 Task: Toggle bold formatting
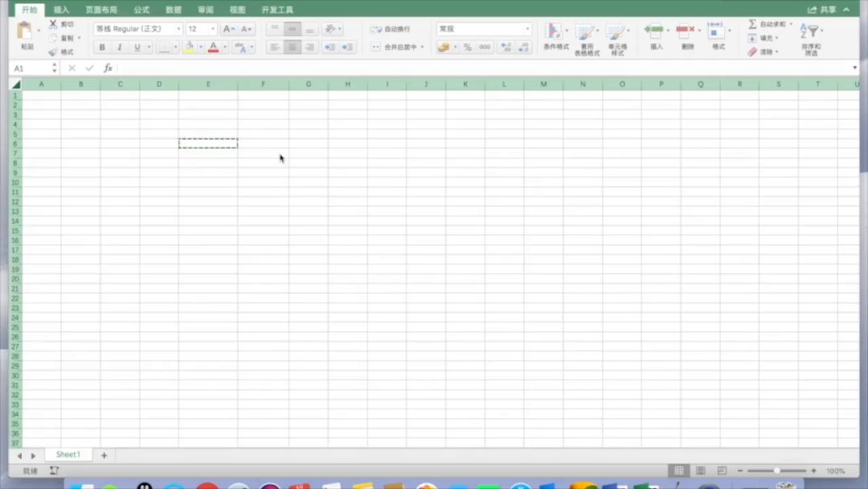point(102,47)
